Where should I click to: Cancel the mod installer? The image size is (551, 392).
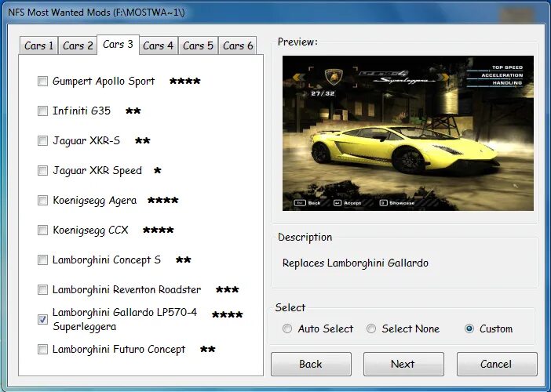click(497, 364)
